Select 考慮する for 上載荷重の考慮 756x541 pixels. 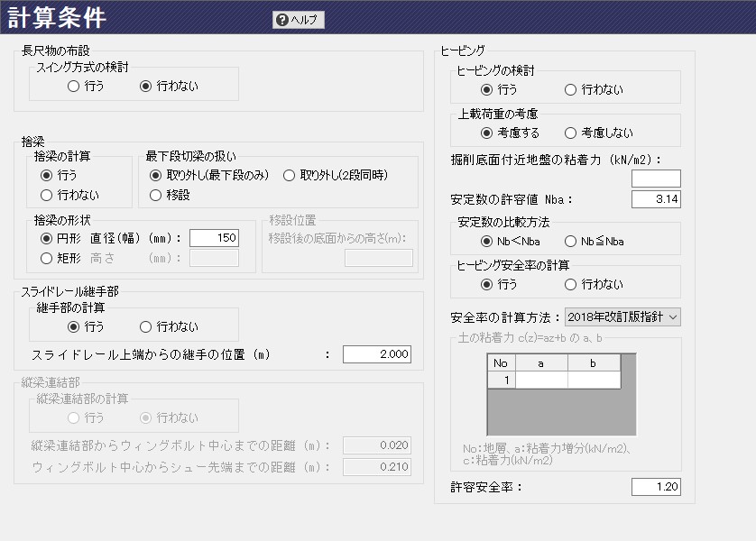coord(510,133)
